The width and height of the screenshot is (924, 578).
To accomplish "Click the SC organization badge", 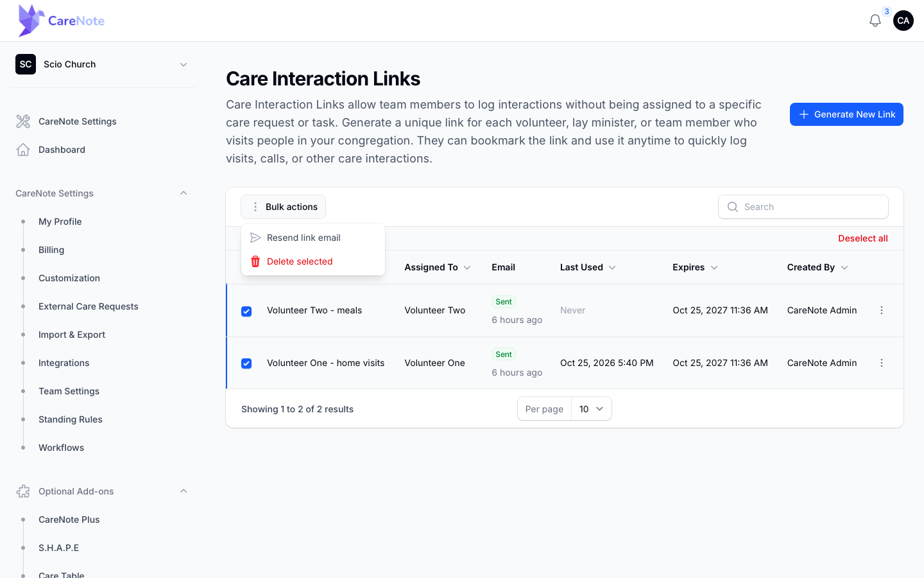I will tap(26, 64).
